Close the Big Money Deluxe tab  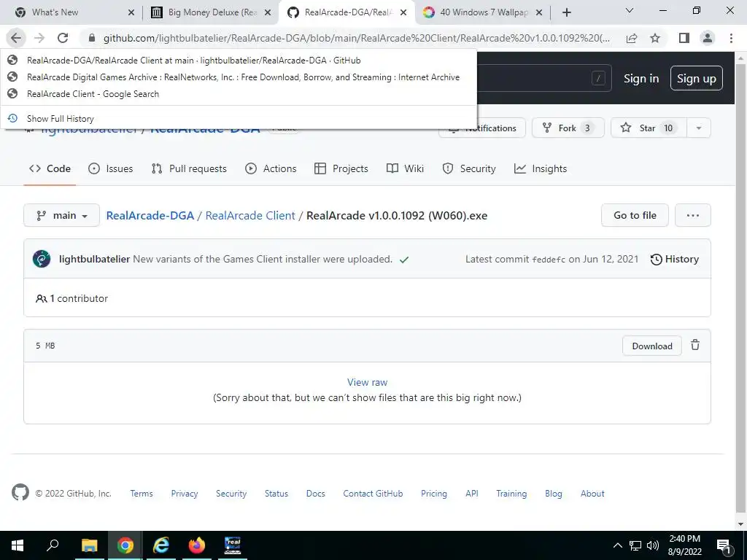(268, 12)
